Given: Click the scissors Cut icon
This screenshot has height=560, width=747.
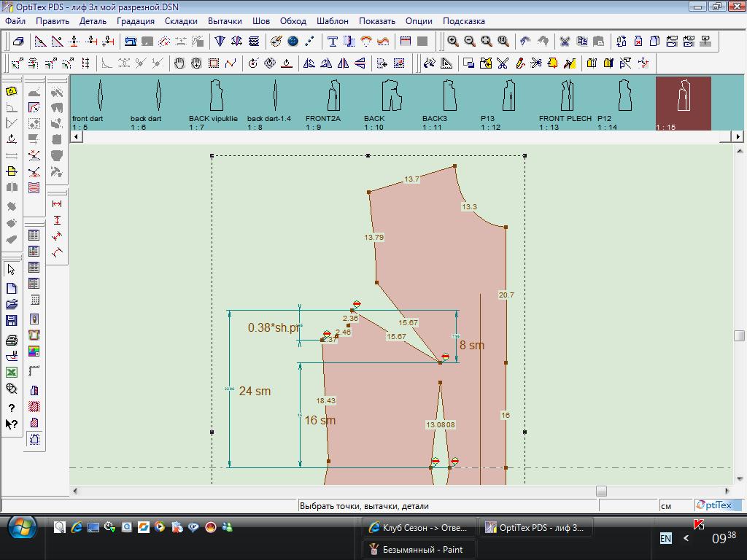Looking at the screenshot, I should point(565,42).
